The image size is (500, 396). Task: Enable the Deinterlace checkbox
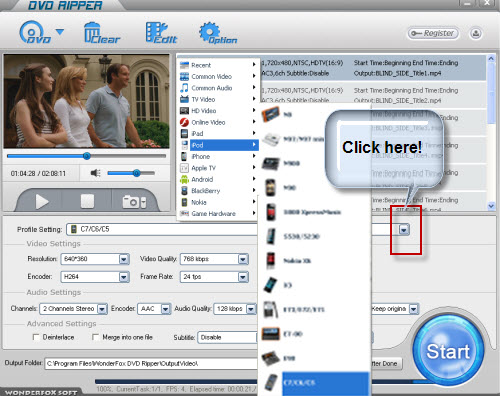(x=36, y=337)
